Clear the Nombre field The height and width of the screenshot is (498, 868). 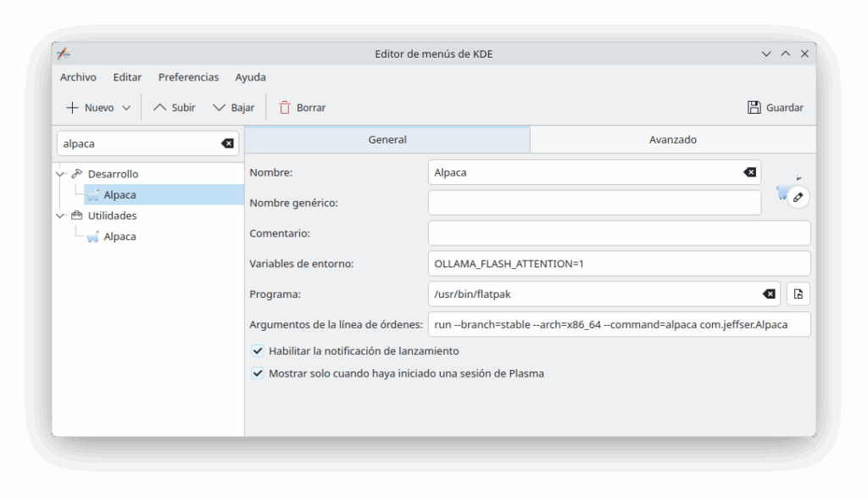(x=749, y=172)
